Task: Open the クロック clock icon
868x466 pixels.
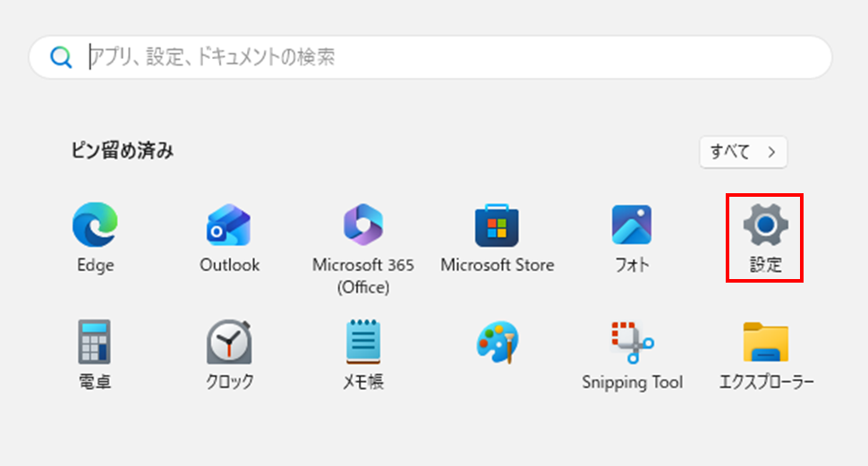Action: (229, 343)
